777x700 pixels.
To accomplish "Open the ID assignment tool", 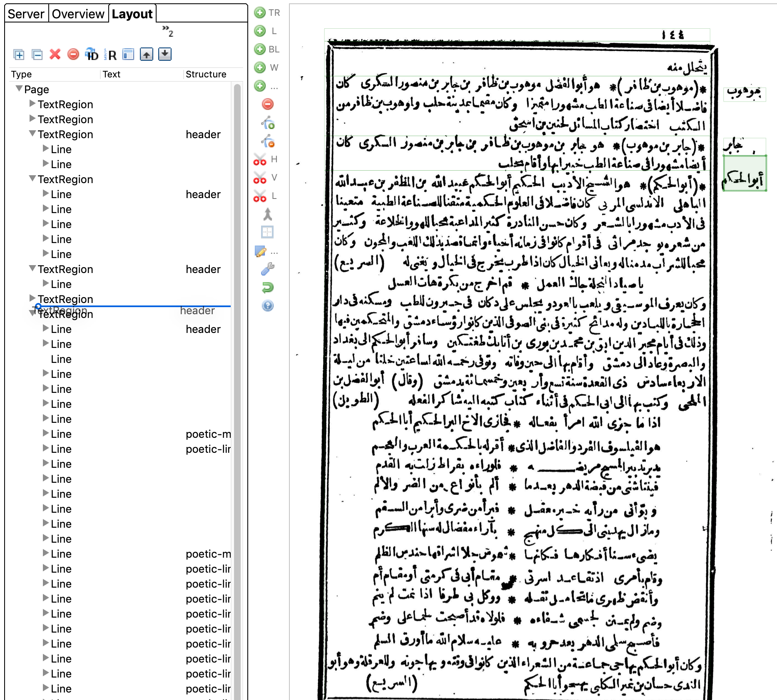I will (92, 55).
